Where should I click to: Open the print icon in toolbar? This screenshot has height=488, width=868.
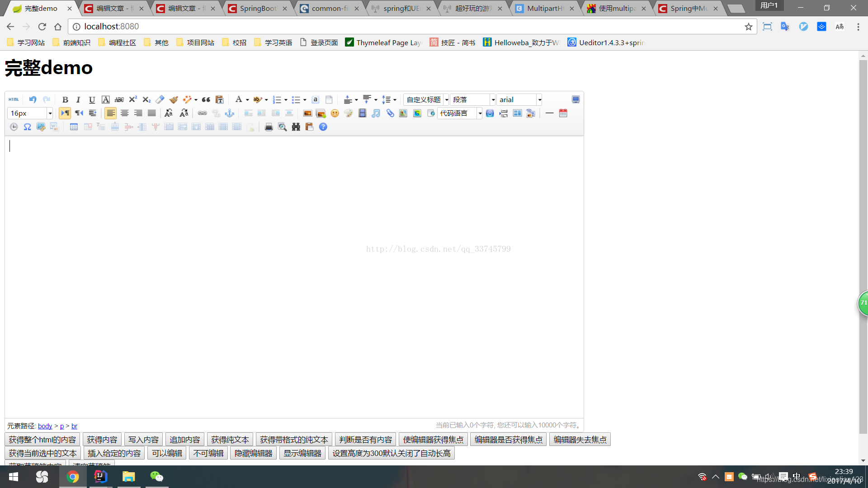pyautogui.click(x=269, y=127)
